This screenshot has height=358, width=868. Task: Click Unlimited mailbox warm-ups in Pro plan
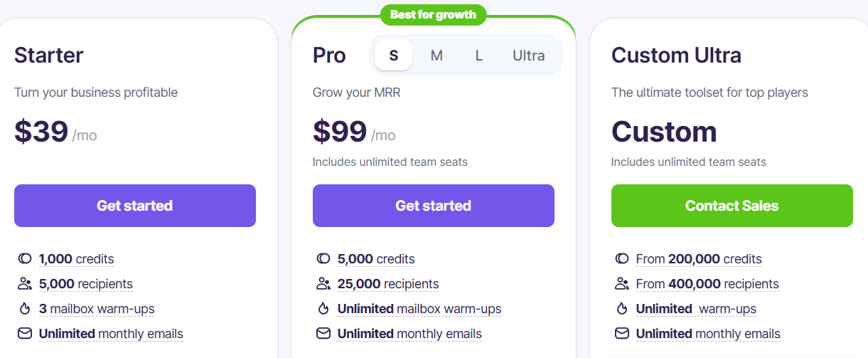pyautogui.click(x=419, y=309)
